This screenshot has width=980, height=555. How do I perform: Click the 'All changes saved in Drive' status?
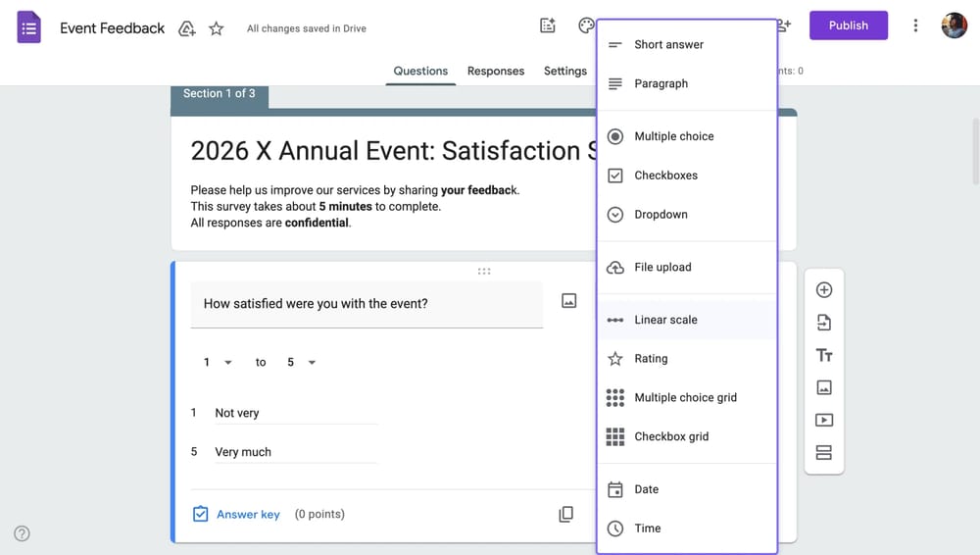pos(306,28)
